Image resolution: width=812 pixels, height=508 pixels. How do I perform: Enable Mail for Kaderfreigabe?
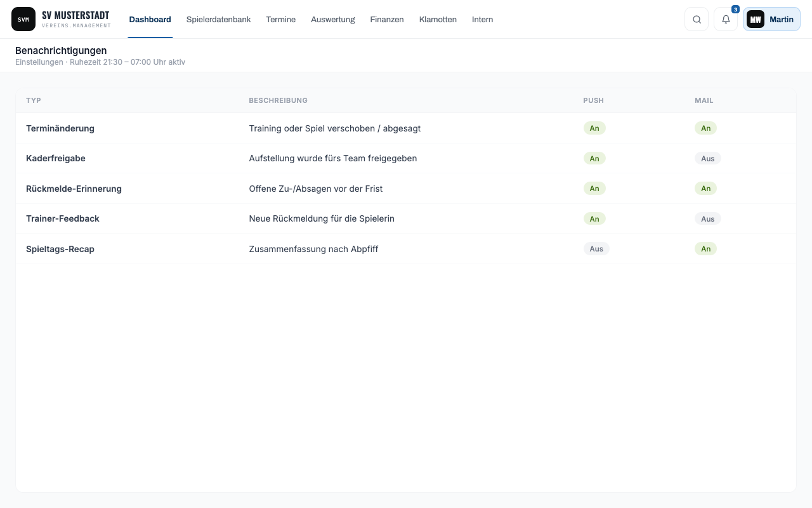[708, 159]
